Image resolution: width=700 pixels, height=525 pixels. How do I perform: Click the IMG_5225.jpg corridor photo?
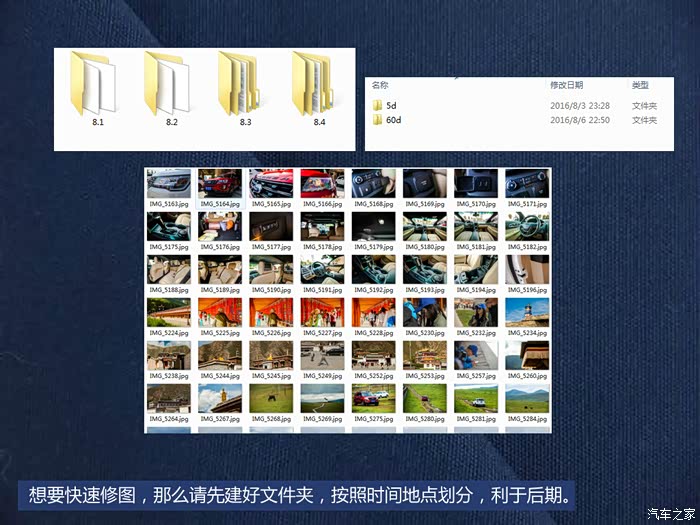click(220, 312)
